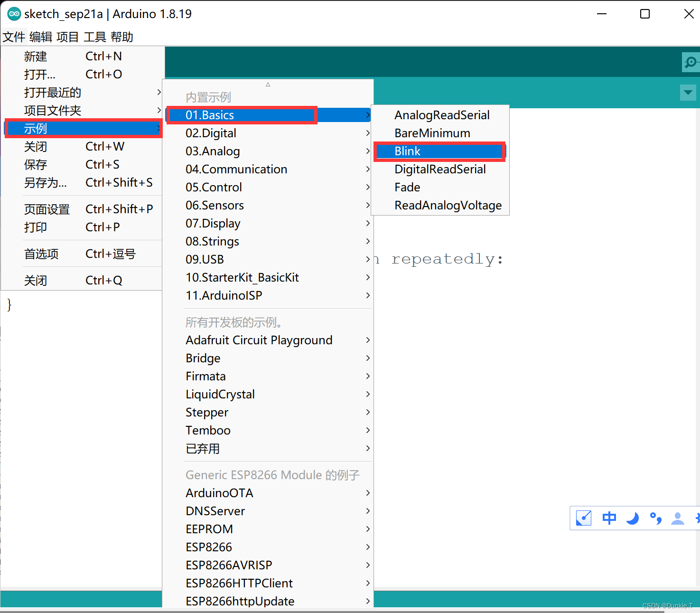This screenshot has width=700, height=613.
Task: Open the 文件 menu
Action: pyautogui.click(x=14, y=37)
